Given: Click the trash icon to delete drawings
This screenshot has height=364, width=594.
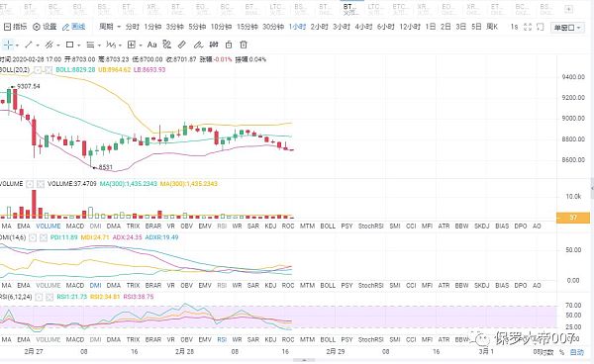Looking at the screenshot, I should pyautogui.click(x=244, y=45).
